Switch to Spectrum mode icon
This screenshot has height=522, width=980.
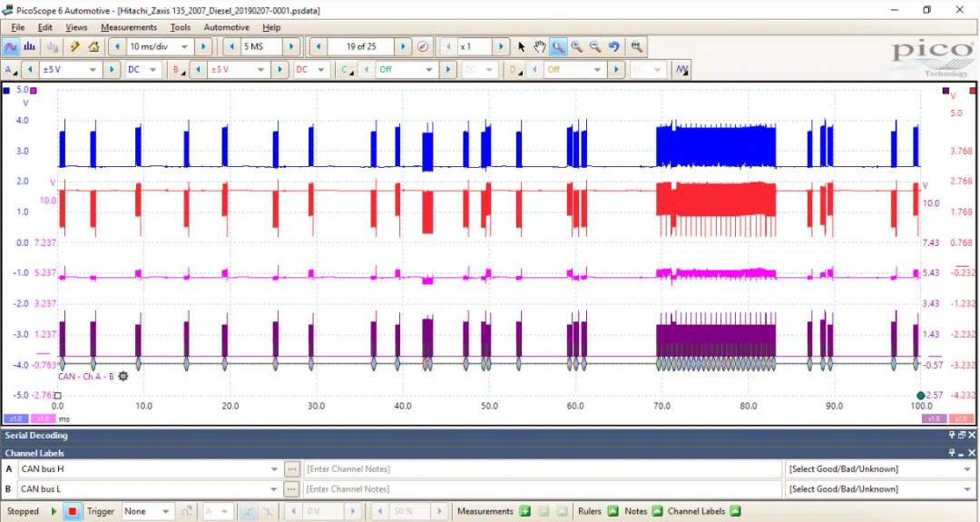pyautogui.click(x=28, y=46)
